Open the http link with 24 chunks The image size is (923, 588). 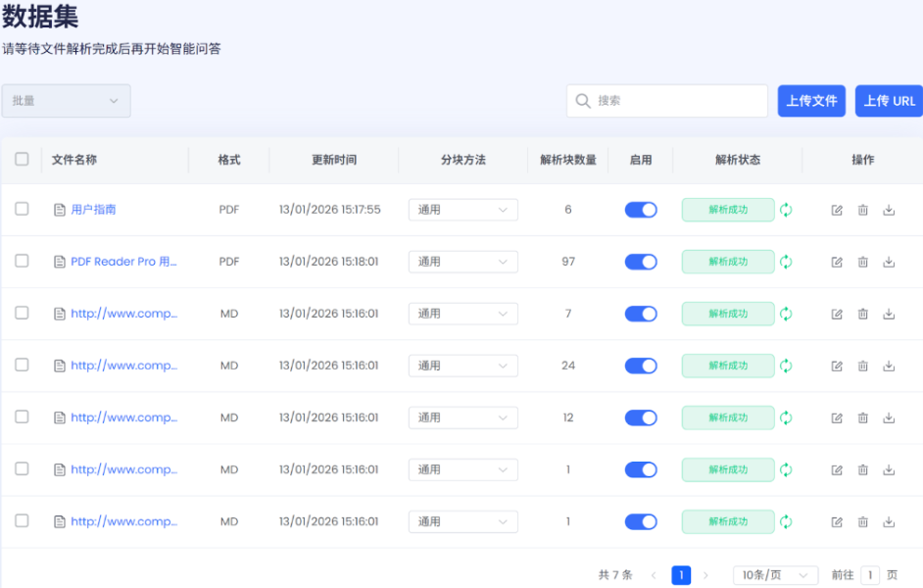coord(123,366)
